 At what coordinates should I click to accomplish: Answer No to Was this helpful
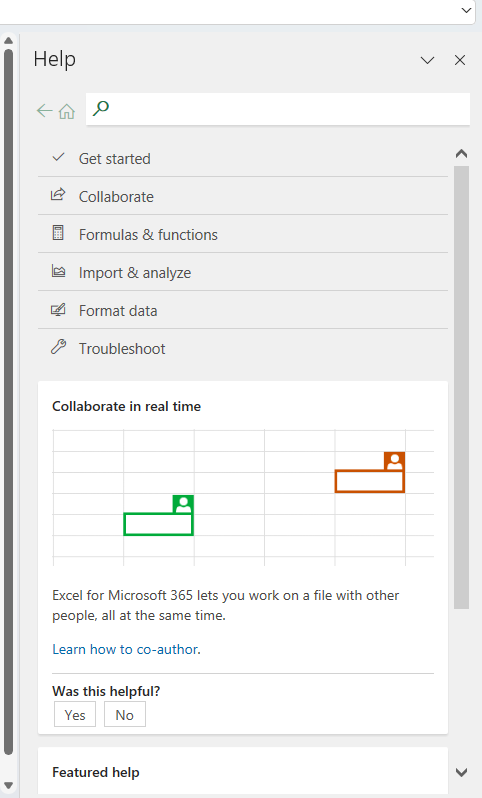125,715
